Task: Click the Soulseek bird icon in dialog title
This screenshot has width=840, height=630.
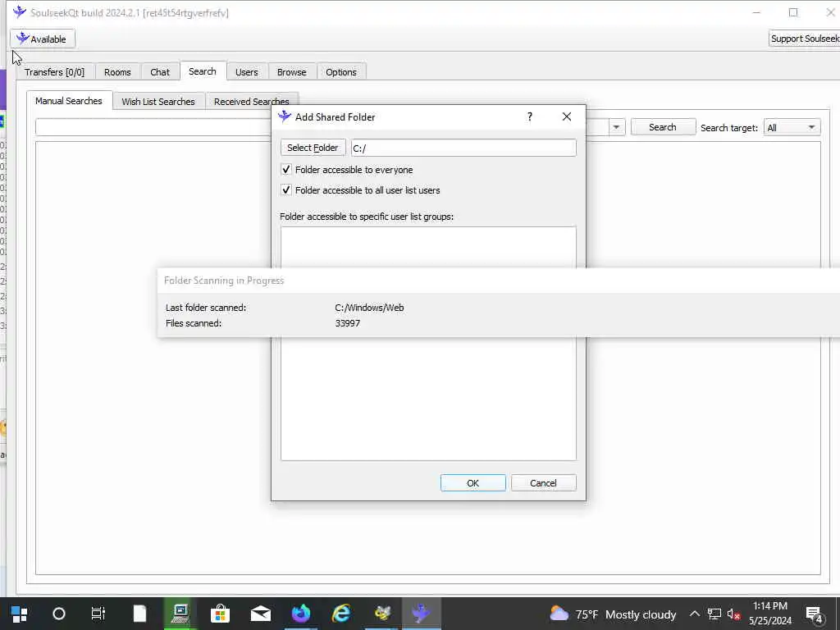Action: point(285,116)
